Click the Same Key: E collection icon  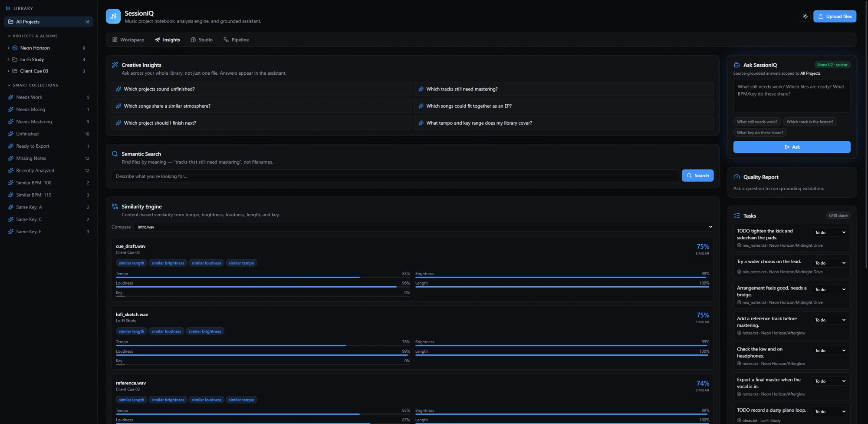[x=11, y=232]
